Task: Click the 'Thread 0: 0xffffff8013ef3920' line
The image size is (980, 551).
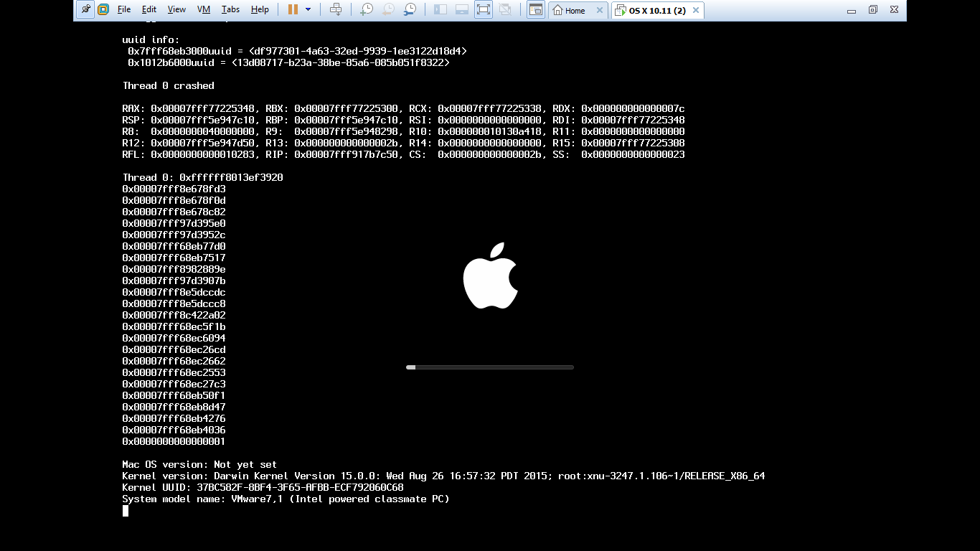Action: coord(202,177)
